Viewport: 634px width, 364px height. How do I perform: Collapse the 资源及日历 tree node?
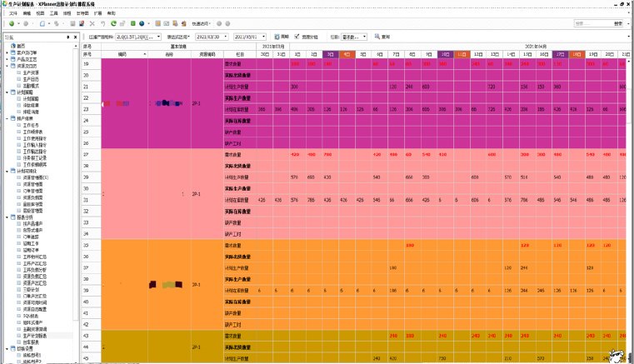(7, 66)
